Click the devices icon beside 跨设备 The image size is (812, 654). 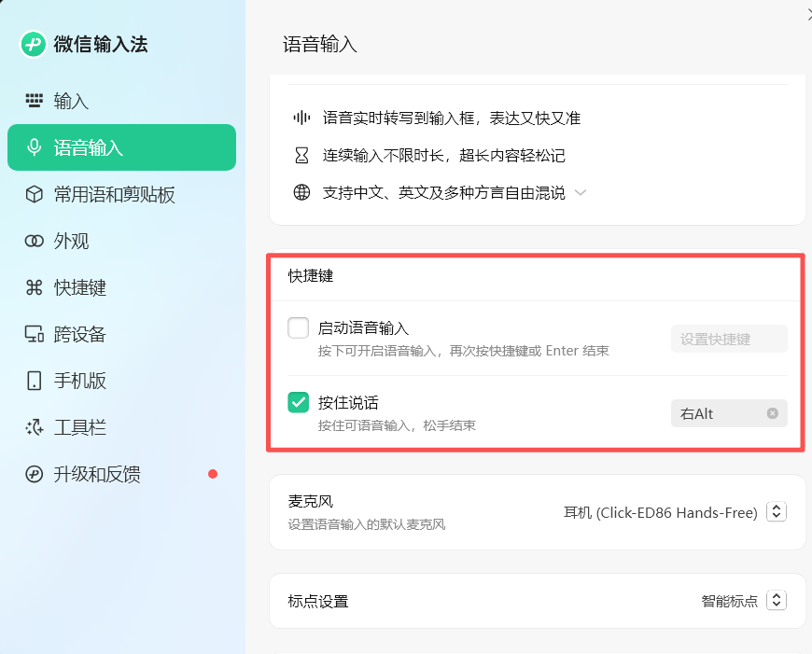[x=35, y=334]
